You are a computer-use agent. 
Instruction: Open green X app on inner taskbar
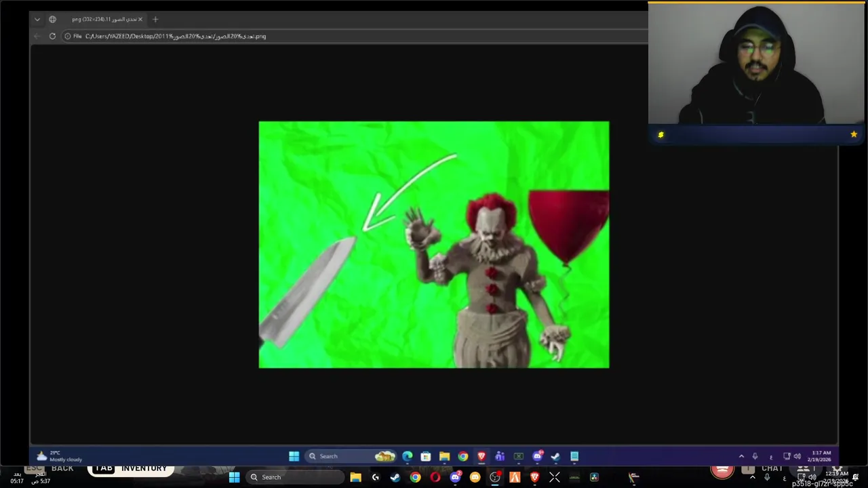pos(519,456)
